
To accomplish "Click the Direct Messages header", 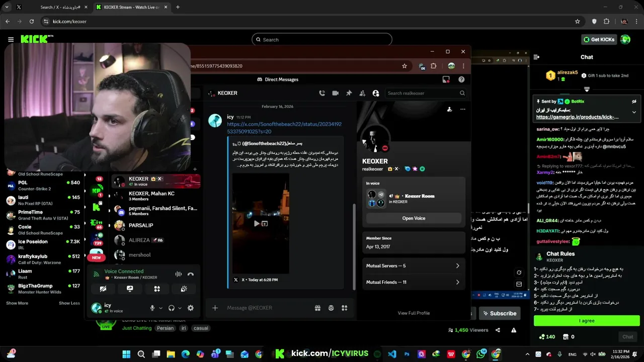I will click(x=278, y=79).
